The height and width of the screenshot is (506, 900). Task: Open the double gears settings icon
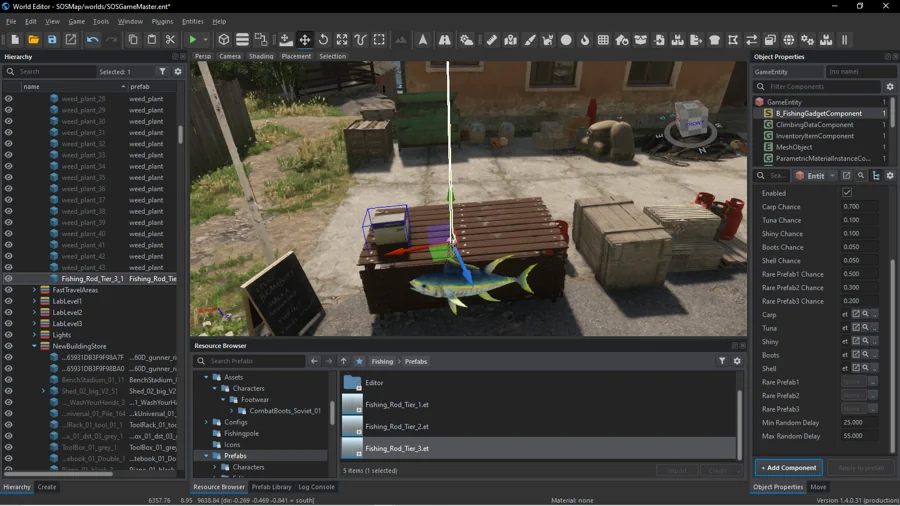click(x=808, y=40)
